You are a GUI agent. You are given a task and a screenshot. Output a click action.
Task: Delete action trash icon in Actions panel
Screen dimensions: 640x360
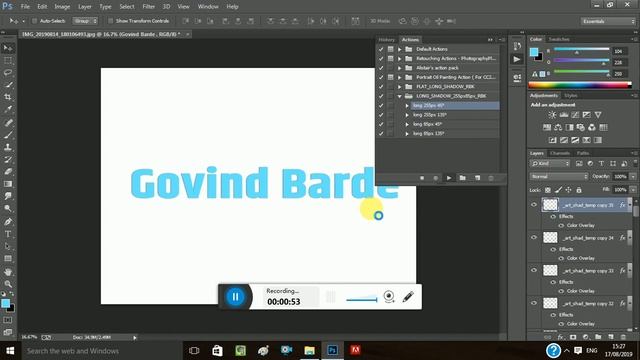tap(491, 178)
